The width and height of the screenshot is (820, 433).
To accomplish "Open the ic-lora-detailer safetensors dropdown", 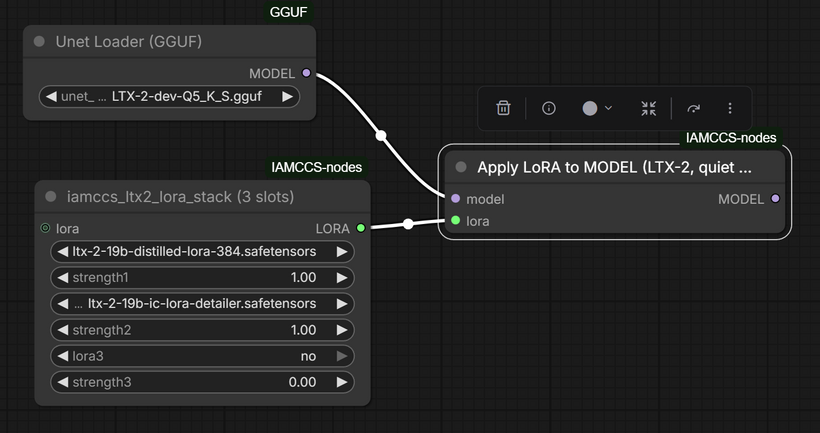I will (202, 303).
